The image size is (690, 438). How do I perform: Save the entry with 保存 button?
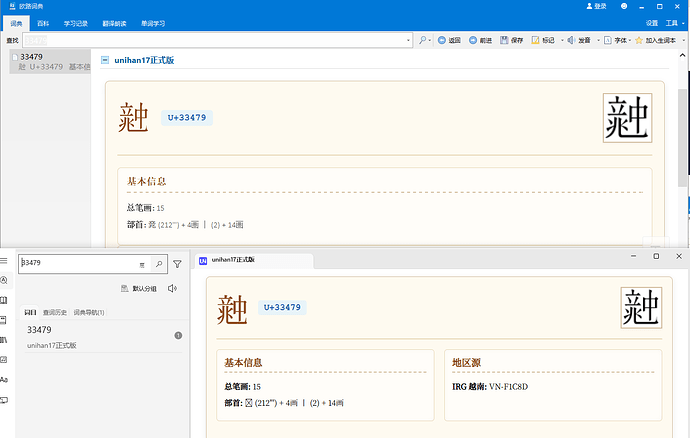point(510,40)
